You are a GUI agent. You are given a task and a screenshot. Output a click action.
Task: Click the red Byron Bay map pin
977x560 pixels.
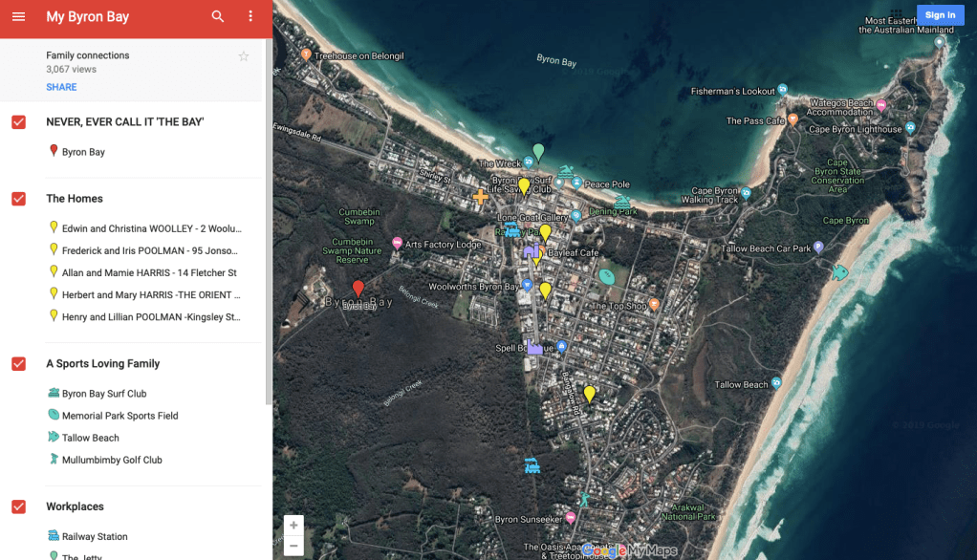358,288
